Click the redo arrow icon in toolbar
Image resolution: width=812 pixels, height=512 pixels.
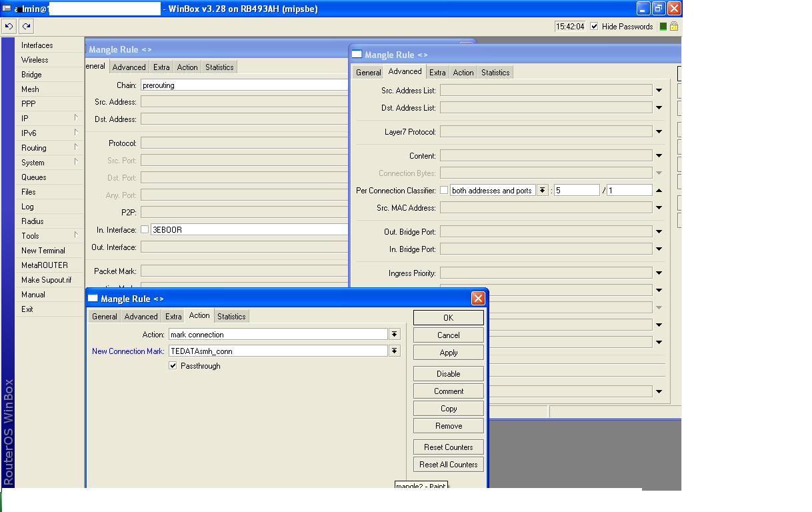click(x=26, y=27)
